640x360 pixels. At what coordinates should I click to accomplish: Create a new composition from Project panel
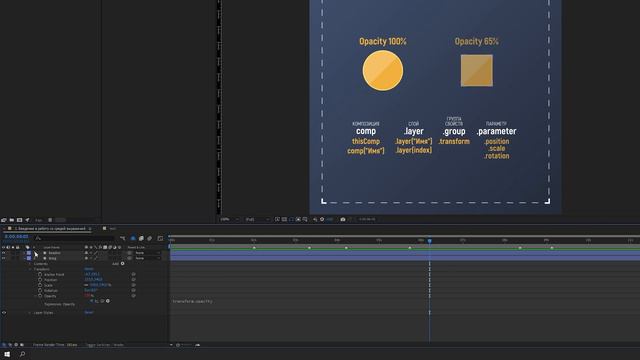point(19,220)
